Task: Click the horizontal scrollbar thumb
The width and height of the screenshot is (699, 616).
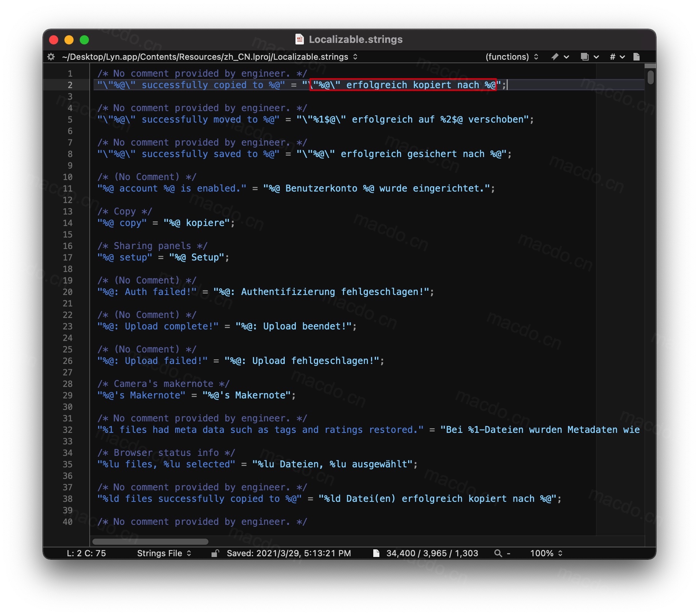Action: (x=150, y=541)
